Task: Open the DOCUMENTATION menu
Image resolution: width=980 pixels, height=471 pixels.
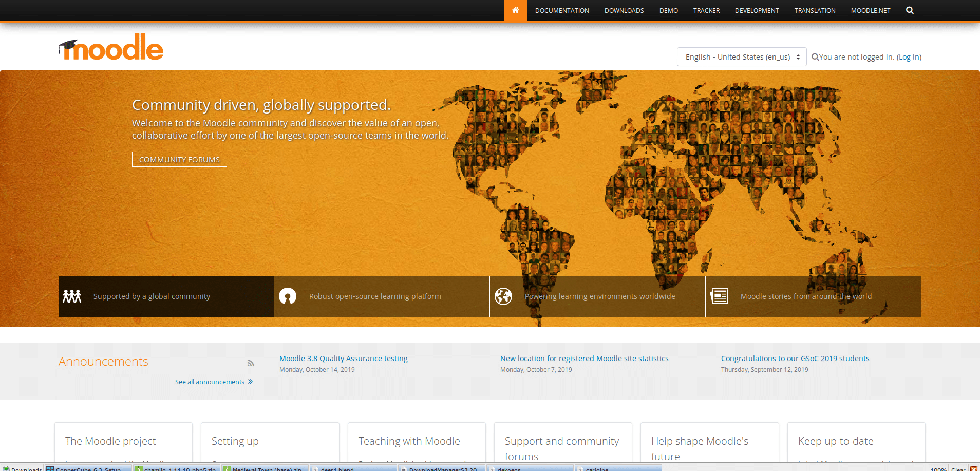Action: pos(562,10)
